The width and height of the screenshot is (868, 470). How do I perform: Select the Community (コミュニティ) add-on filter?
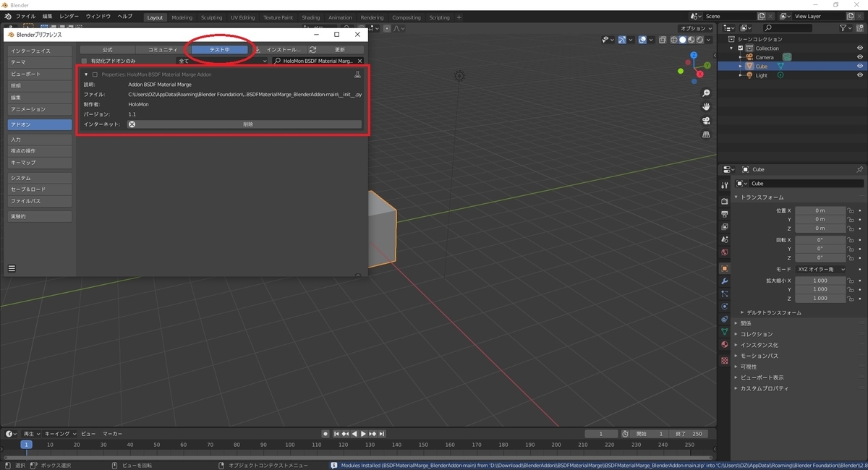coord(163,50)
